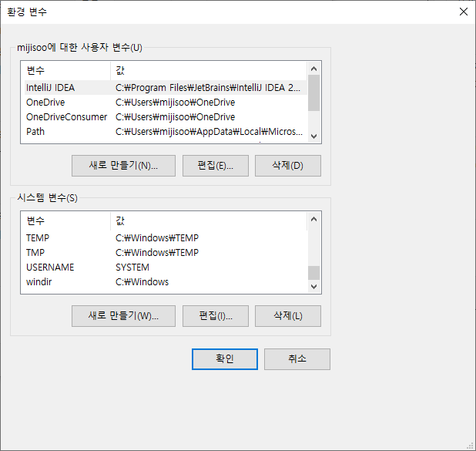Click the system list 값 column header
Screen dimensions: 476x451
(x=209, y=220)
